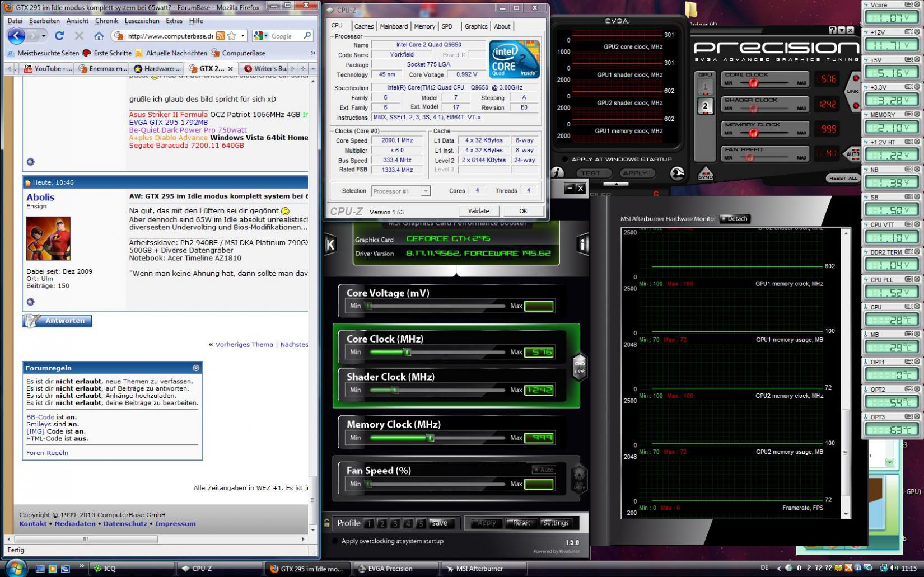Close the +12V voltage monitor gadget
This screenshot has width=924, height=577.
click(917, 32)
